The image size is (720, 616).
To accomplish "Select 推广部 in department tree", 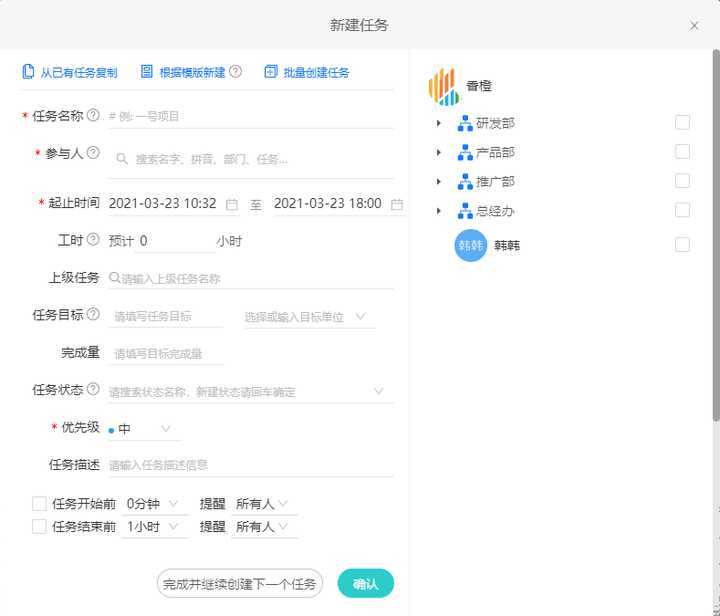I will coord(495,182).
